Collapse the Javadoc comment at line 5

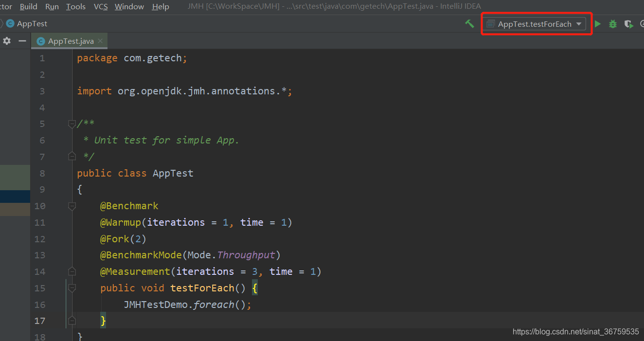(72, 124)
